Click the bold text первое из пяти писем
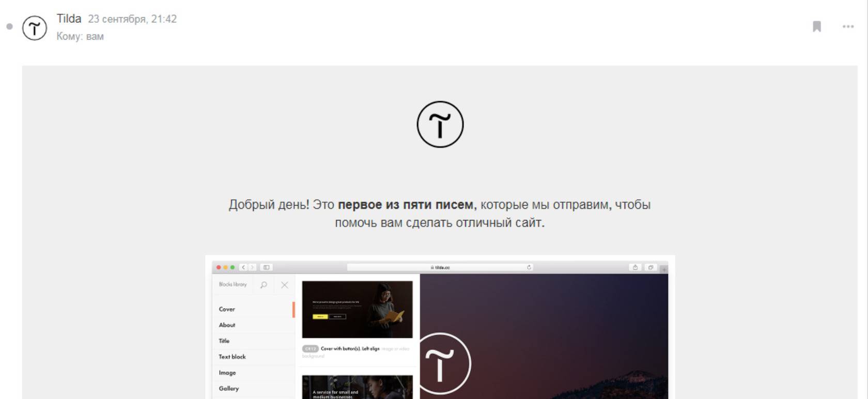Screen dimensions: 868x399 pyautogui.click(x=406, y=205)
